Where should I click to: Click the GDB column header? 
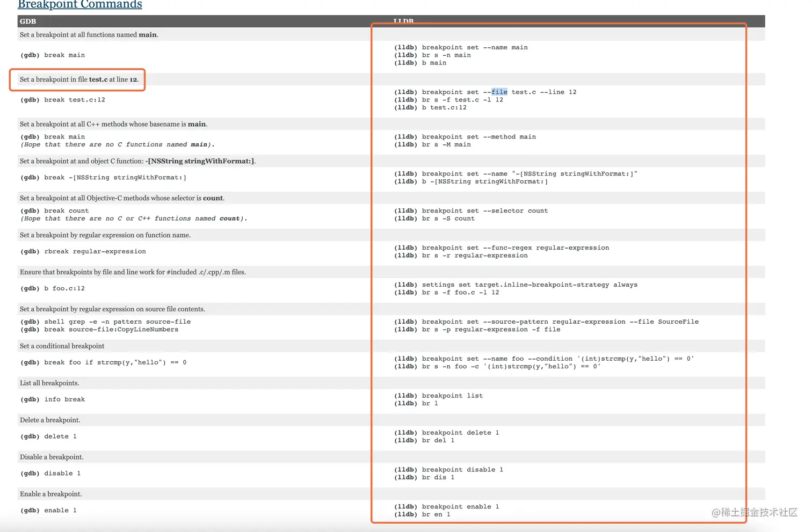[x=28, y=21]
